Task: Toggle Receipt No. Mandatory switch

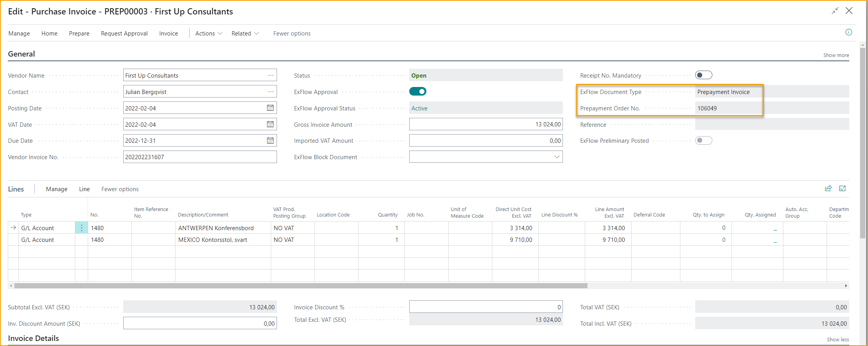Action: [x=703, y=75]
